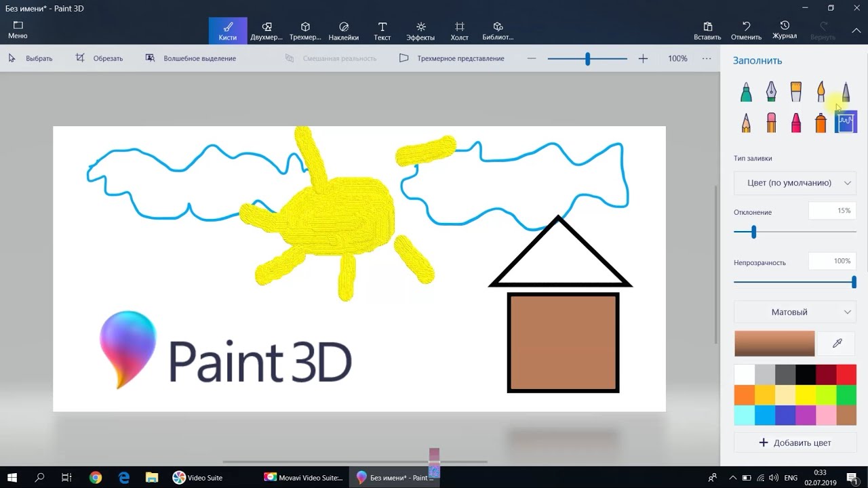This screenshot has height=488, width=868.
Task: Select the Fill bucket tool
Action: [846, 123]
